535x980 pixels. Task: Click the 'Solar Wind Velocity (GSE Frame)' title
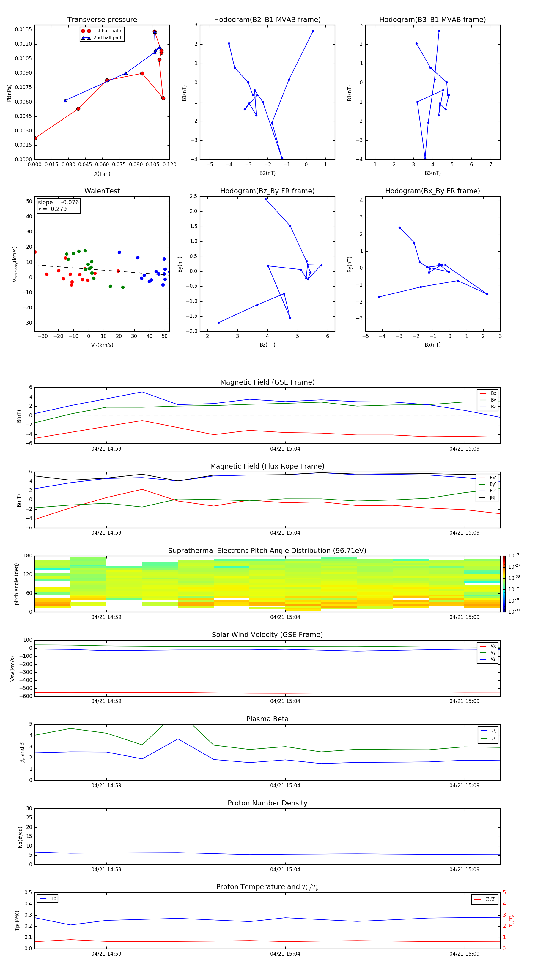[x=267, y=635]
